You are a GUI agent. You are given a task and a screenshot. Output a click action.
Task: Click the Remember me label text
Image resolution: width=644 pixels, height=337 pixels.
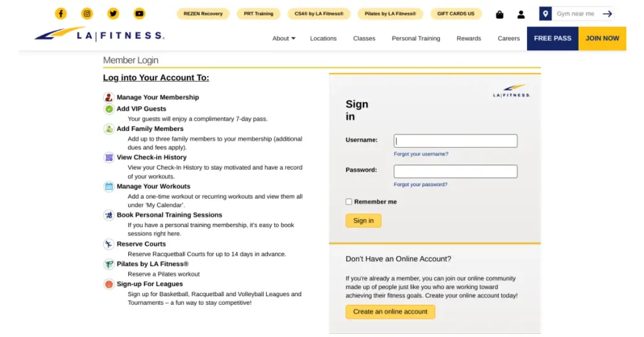(375, 202)
